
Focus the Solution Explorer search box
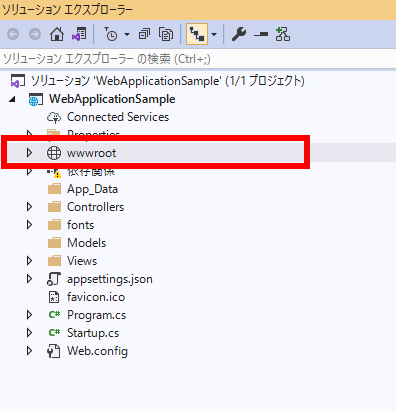click(x=198, y=59)
